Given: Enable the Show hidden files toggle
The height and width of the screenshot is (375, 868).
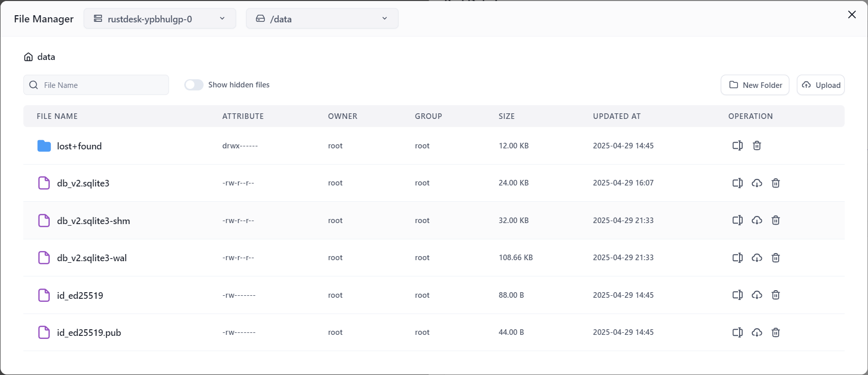Looking at the screenshot, I should (x=193, y=85).
